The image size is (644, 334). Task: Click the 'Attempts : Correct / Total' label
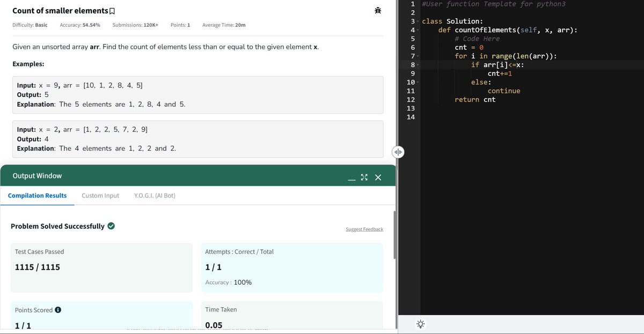click(x=239, y=251)
